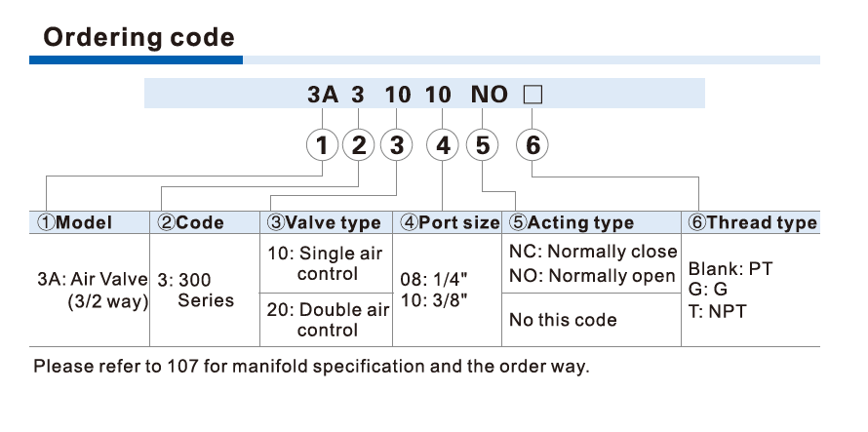868x432 pixels.
Task: Pick the "T: NPT" thread option
Action: (x=714, y=309)
